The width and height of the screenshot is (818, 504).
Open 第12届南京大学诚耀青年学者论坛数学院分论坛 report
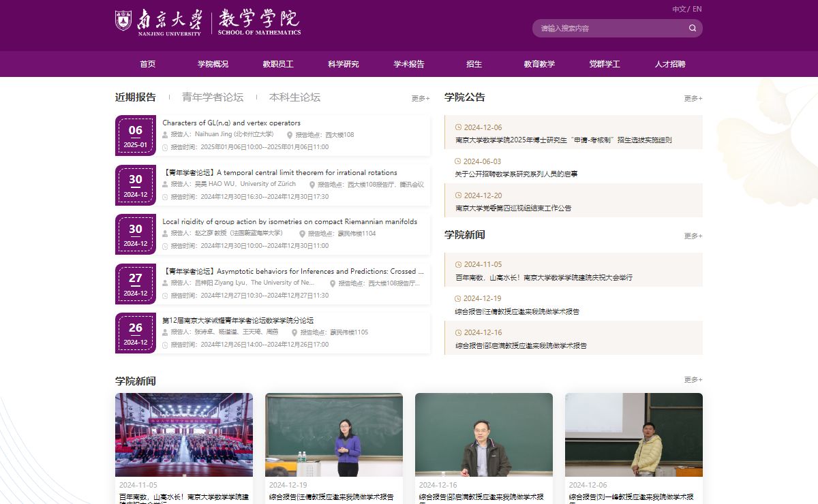click(238, 320)
